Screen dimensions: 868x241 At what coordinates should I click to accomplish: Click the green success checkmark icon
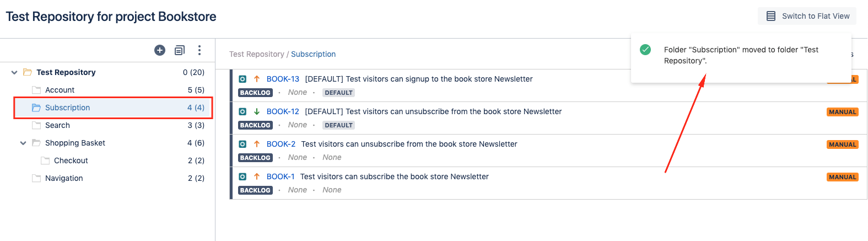tap(645, 50)
